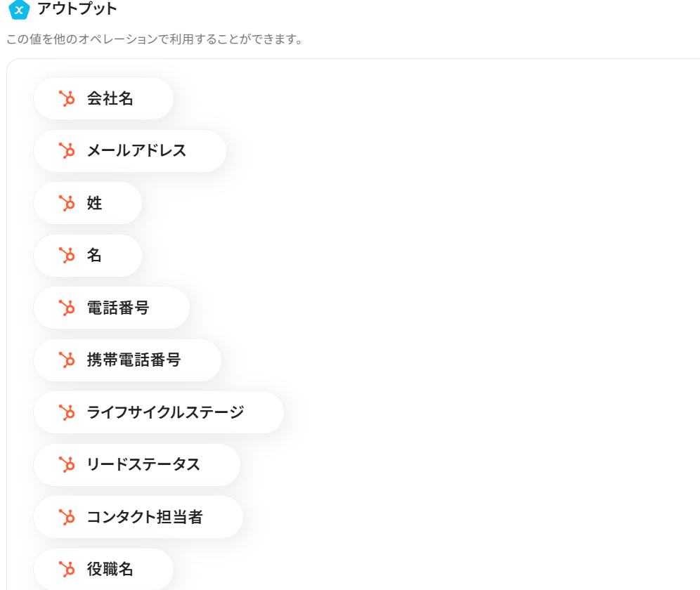The width and height of the screenshot is (700, 590).
Task: Click the HubSpot icon beside 姓
Action: point(67,203)
